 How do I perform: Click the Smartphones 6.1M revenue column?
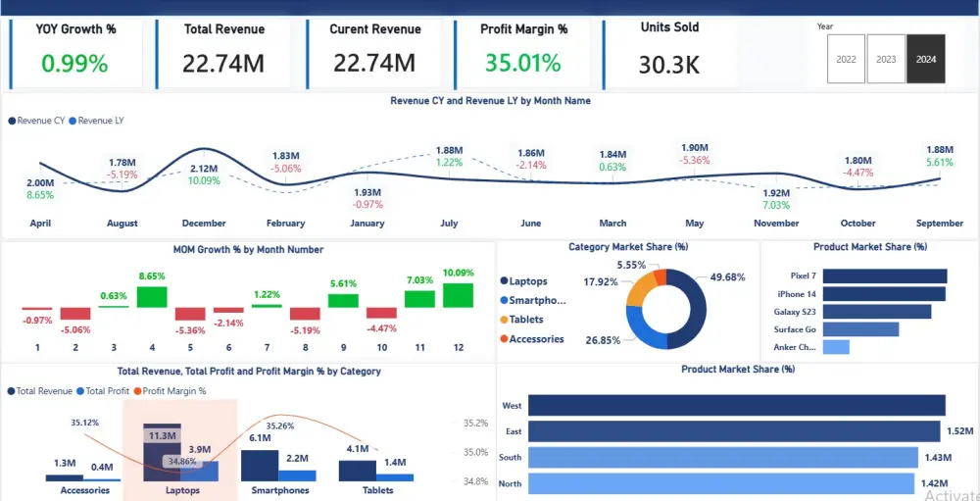260,466
